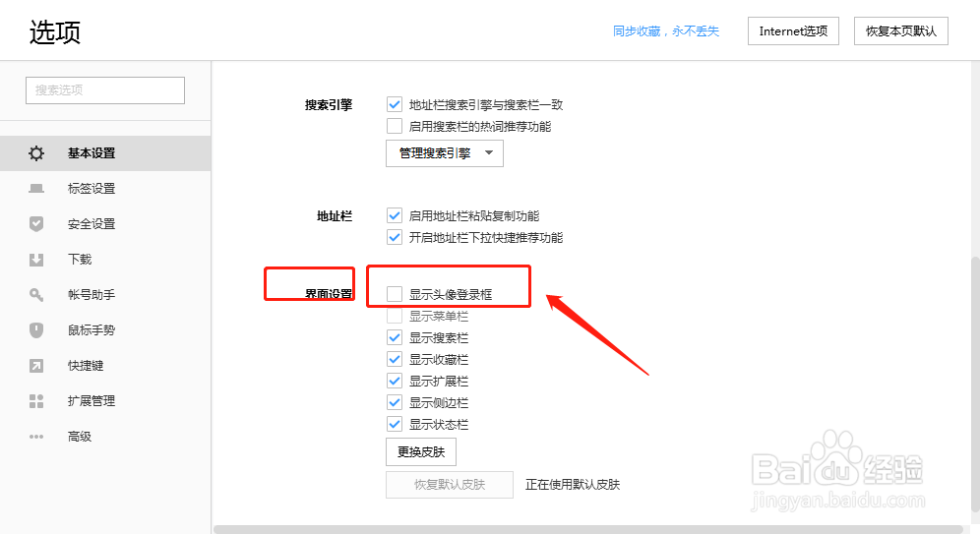Click the Internet选项 button
The height and width of the screenshot is (534, 980).
[x=793, y=31]
